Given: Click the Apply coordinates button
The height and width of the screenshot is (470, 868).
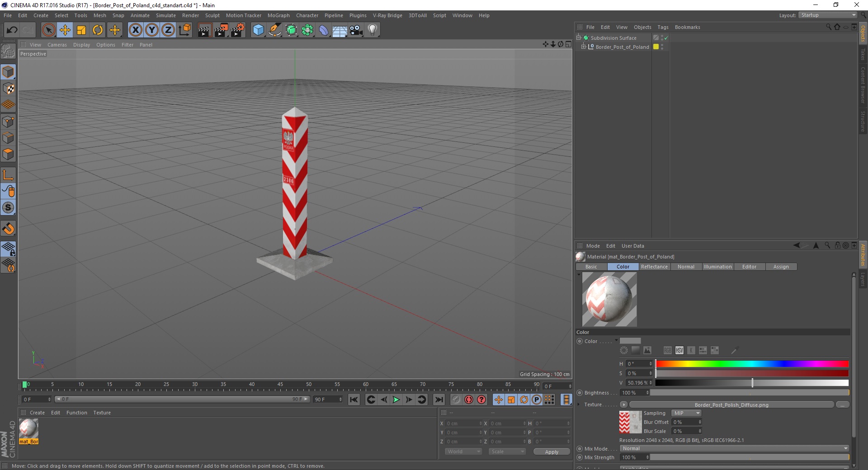Looking at the screenshot, I should click(x=552, y=451).
